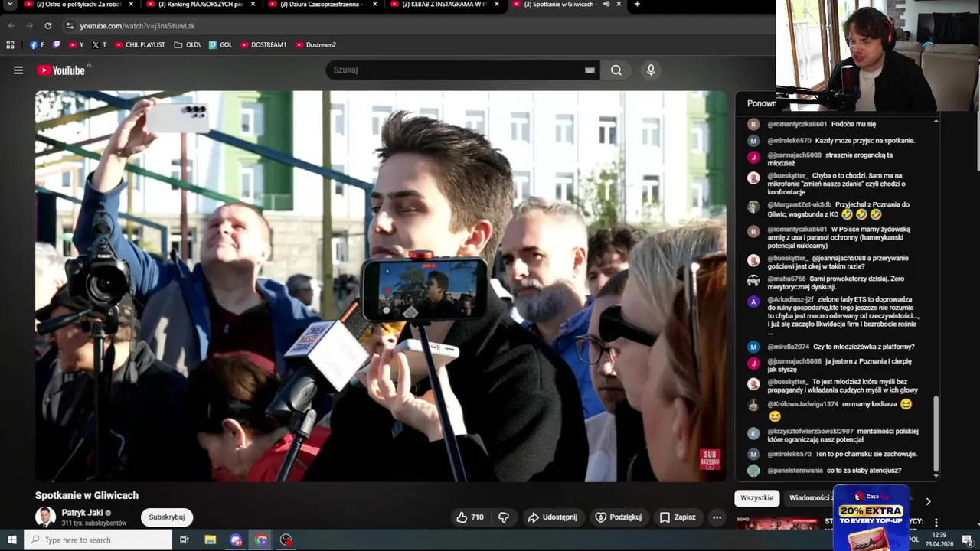The width and height of the screenshot is (980, 551).
Task: Go back with the browser back arrow
Action: pyautogui.click(x=11, y=25)
